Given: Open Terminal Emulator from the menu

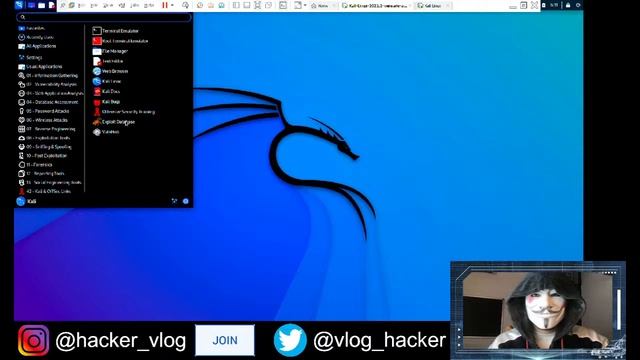Looking at the screenshot, I should pos(116,31).
